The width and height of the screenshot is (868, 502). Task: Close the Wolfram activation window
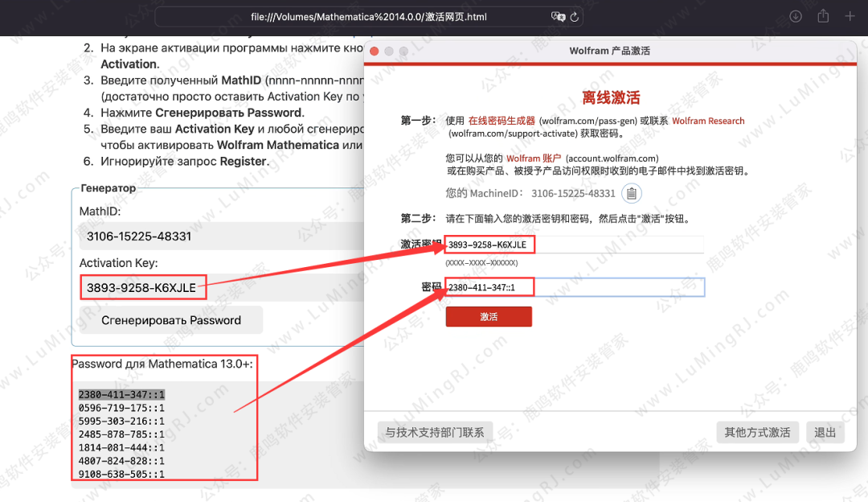point(375,51)
